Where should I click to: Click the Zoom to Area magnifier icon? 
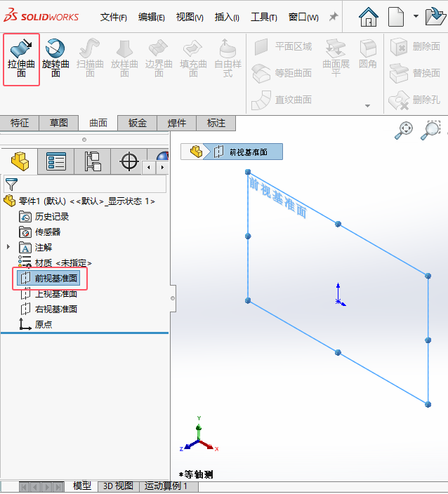(x=430, y=130)
